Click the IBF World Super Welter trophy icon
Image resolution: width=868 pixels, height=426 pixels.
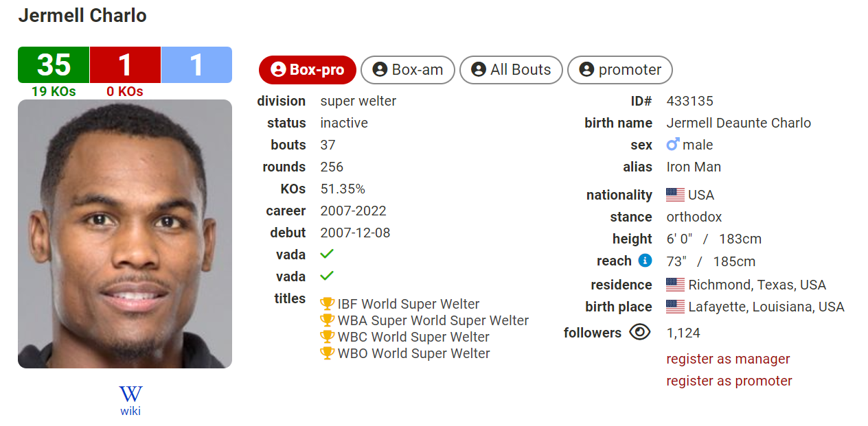(x=328, y=304)
